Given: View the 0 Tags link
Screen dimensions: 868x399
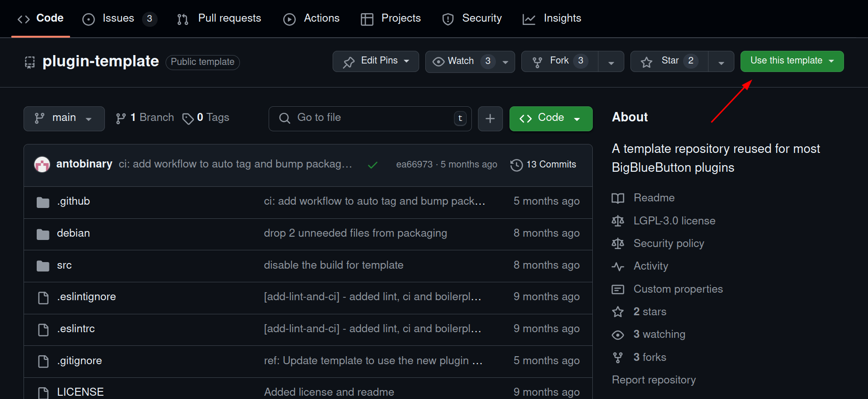Looking at the screenshot, I should tap(206, 118).
